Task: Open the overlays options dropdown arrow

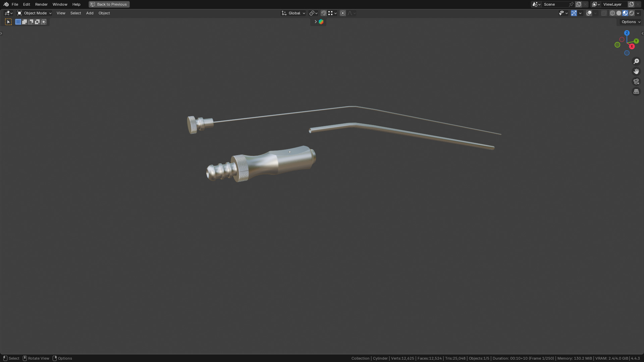Action: click(x=595, y=13)
